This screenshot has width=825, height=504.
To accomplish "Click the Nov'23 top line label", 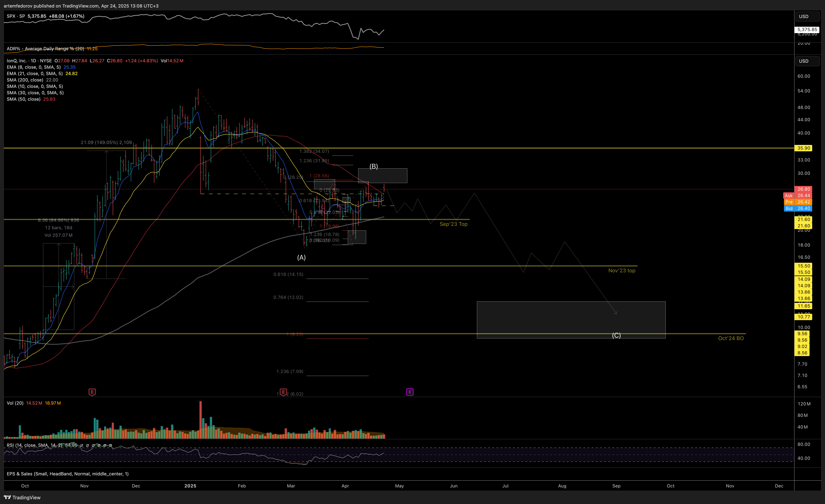I will [622, 271].
